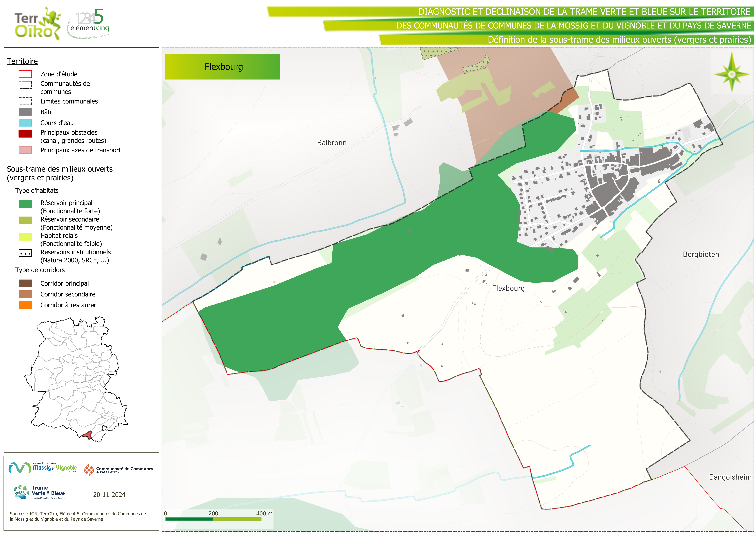Click the Communautés de communes dashed legend symbol

pyautogui.click(x=25, y=85)
